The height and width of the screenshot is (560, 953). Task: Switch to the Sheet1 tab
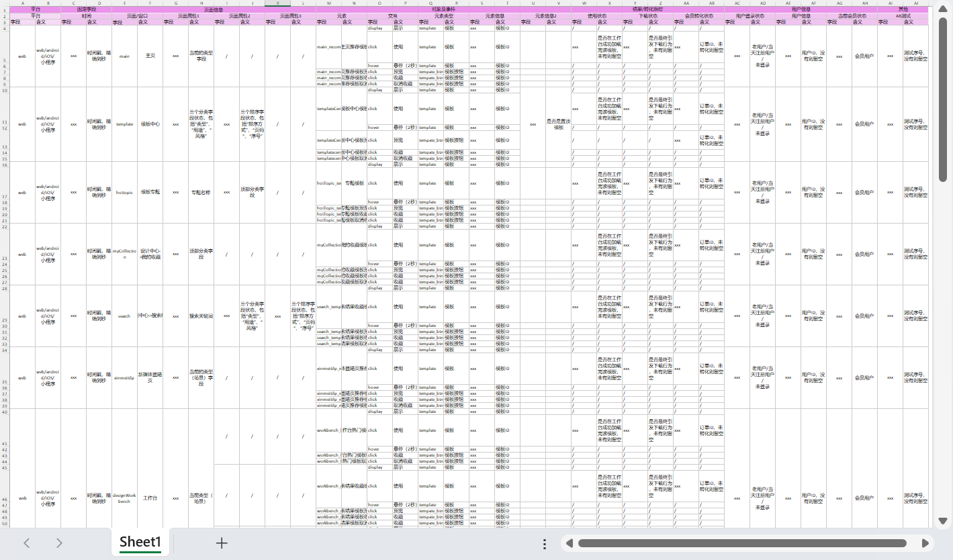pos(140,543)
